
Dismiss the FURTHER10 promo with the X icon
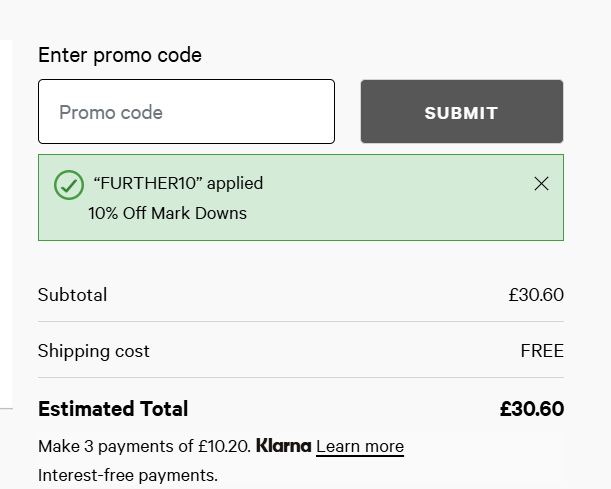(x=541, y=183)
